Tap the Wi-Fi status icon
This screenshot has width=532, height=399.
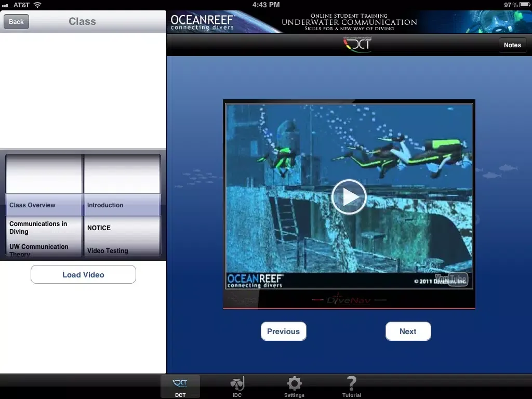coord(37,5)
